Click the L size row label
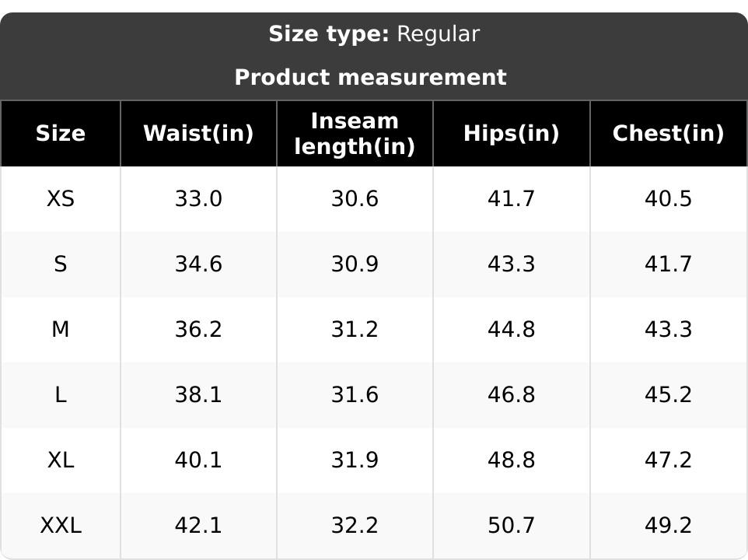Viewport: 748px width, 560px height. coord(61,394)
